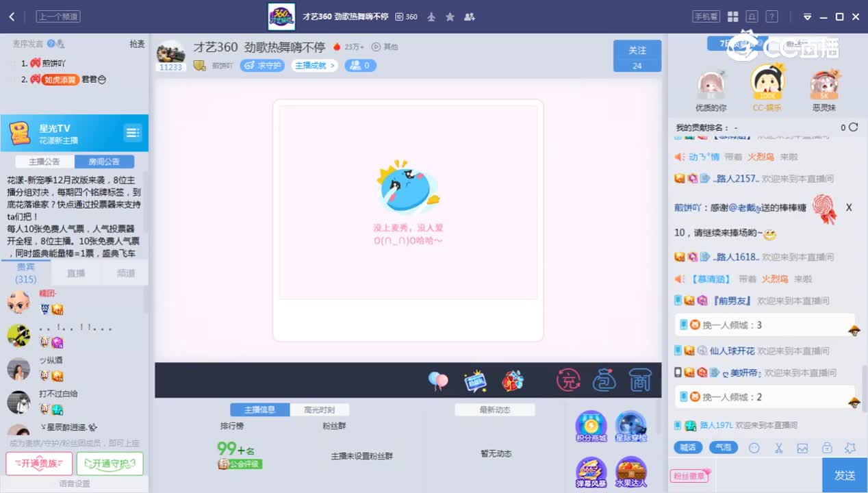Click the 关注 follow button
Image resolution: width=868 pixels, height=493 pixels.
tap(637, 55)
